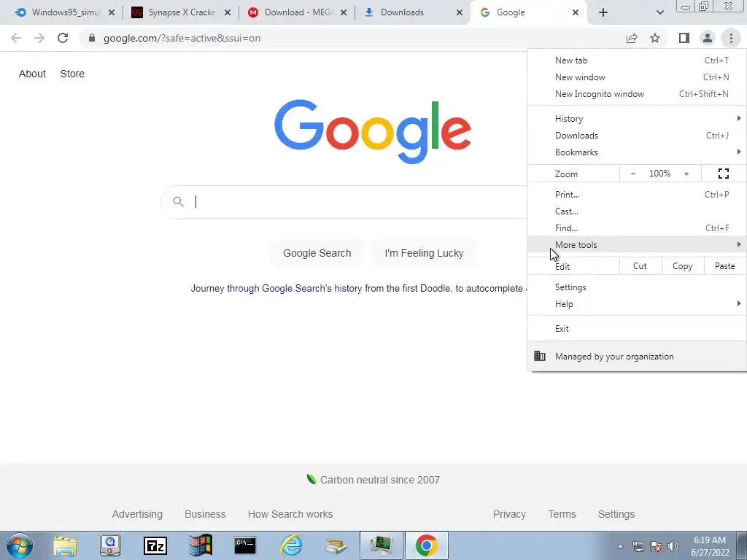Screen dimensions: 747x560
Task: Open Journey through Google Search's history link
Action: (x=276, y=288)
